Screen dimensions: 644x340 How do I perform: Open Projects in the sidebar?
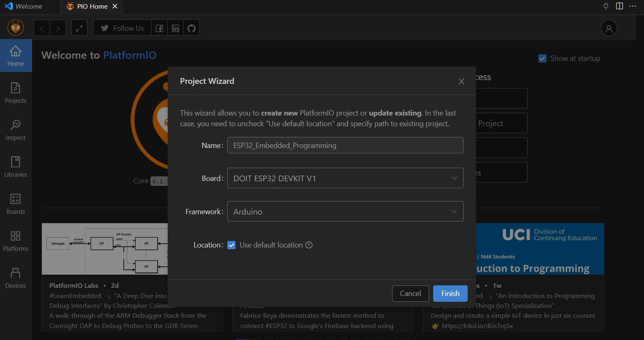click(16, 93)
